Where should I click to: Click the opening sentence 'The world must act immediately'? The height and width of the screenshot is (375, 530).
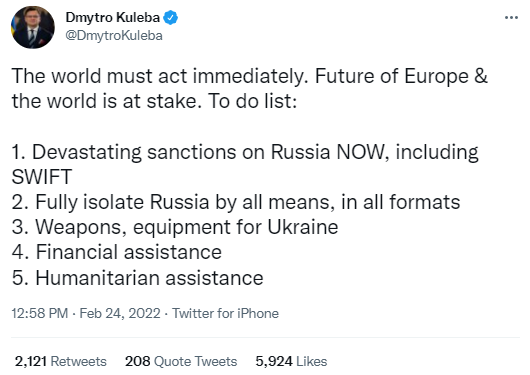coord(160,76)
